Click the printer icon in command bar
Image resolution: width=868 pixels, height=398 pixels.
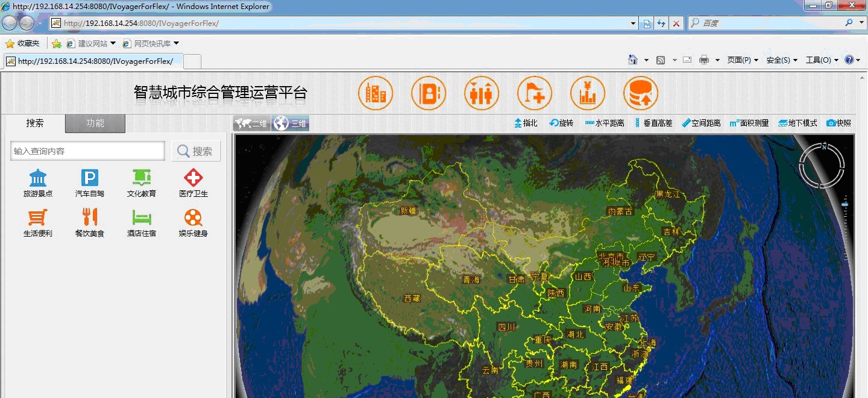tap(703, 60)
